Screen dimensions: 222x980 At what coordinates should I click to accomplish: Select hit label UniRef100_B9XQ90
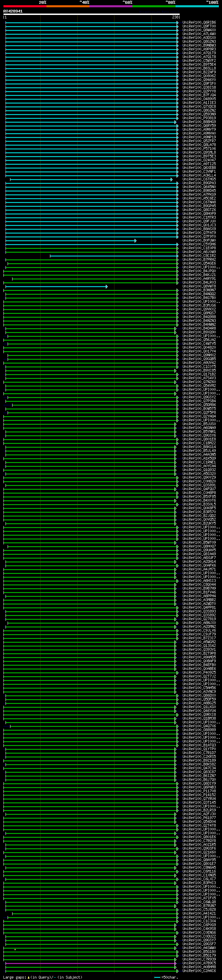199,332
